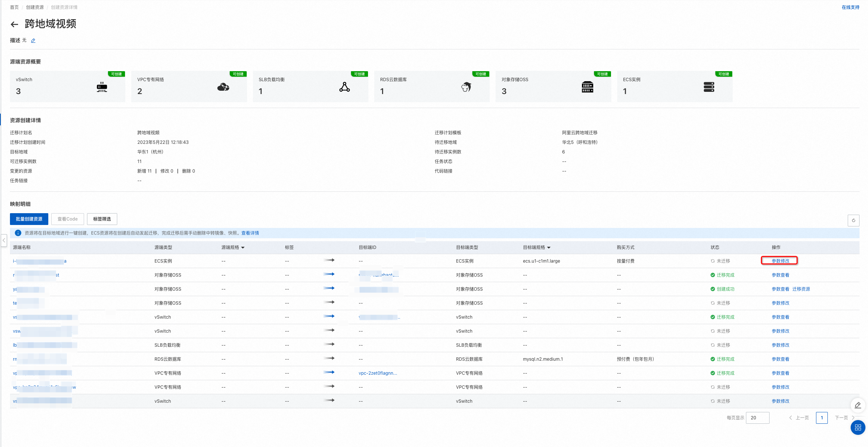This screenshot has width=868, height=447.
Task: Go to next page arrow
Action: (x=853, y=418)
